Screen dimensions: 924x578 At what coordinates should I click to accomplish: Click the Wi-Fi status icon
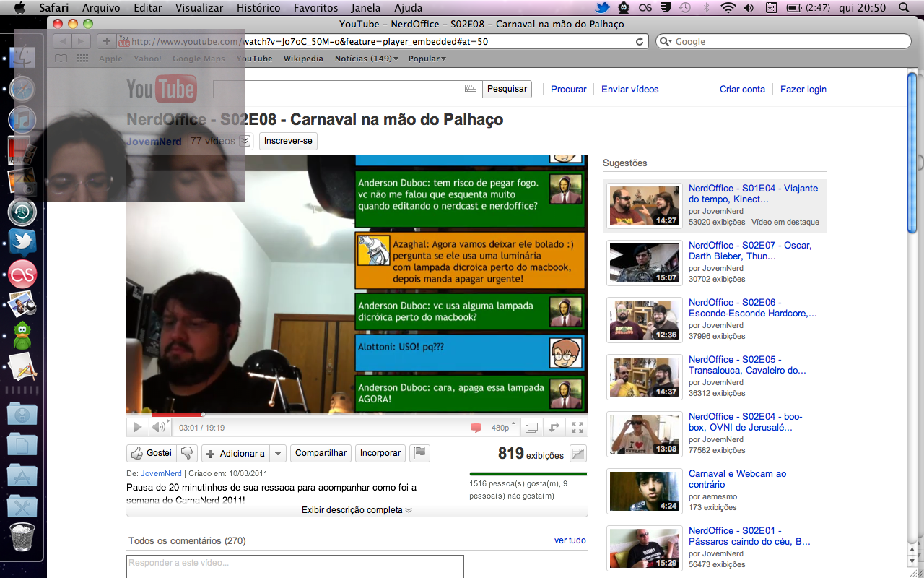(728, 8)
